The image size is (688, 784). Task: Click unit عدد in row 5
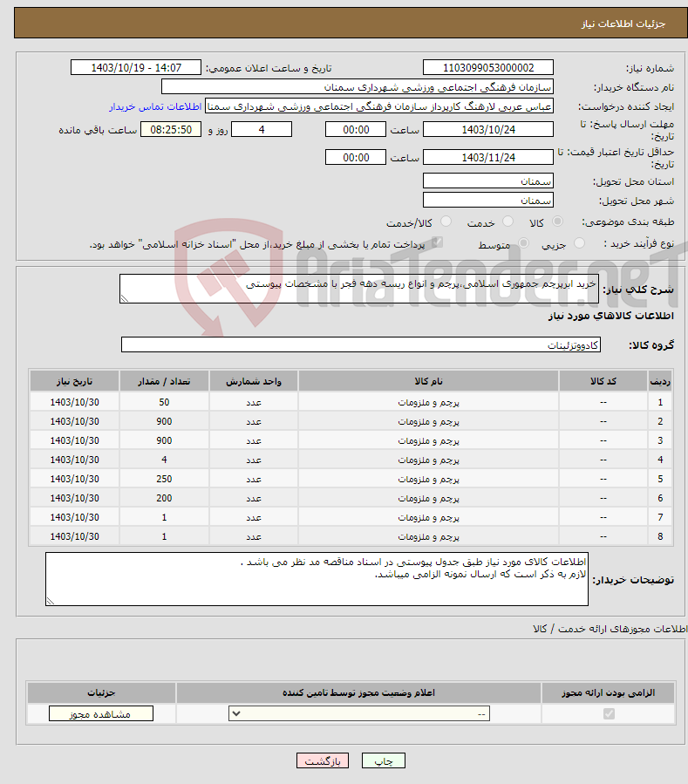(x=254, y=479)
